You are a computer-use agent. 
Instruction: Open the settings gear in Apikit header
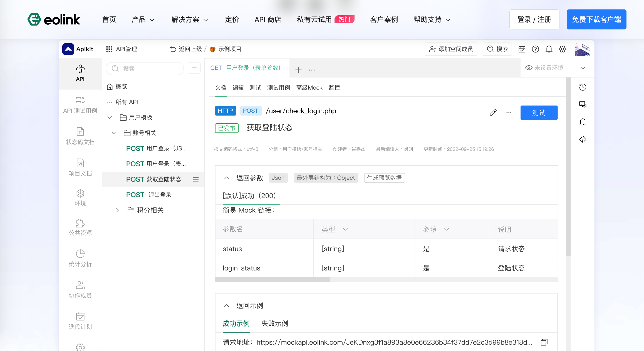(x=563, y=49)
